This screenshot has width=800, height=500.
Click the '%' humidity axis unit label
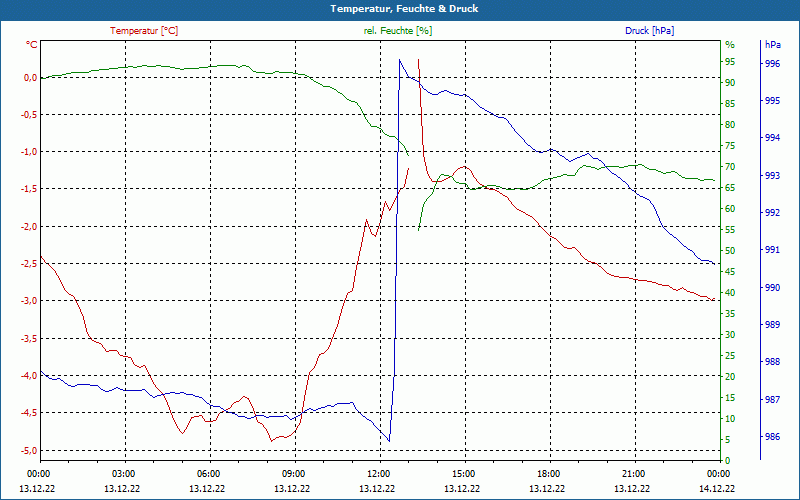[730, 45]
